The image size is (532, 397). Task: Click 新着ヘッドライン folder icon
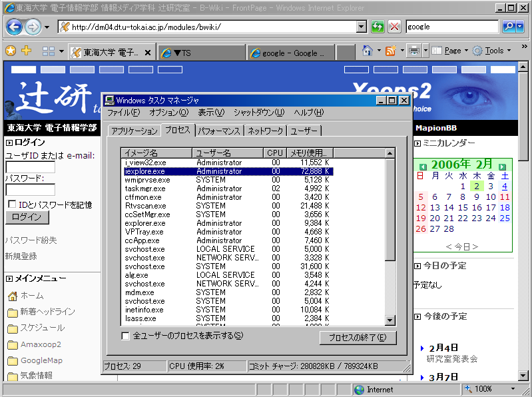pyautogui.click(x=13, y=312)
